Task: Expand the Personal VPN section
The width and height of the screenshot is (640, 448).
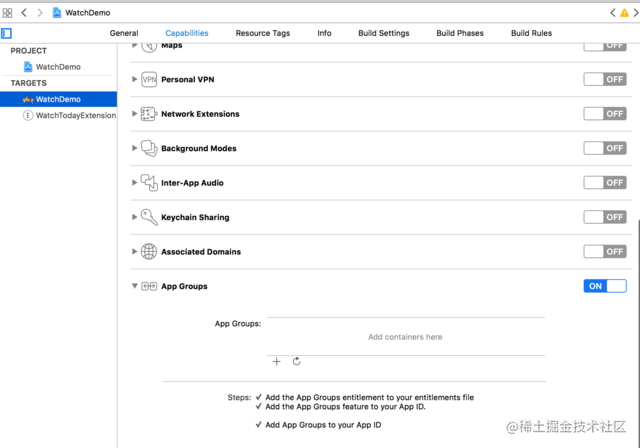Action: [134, 79]
